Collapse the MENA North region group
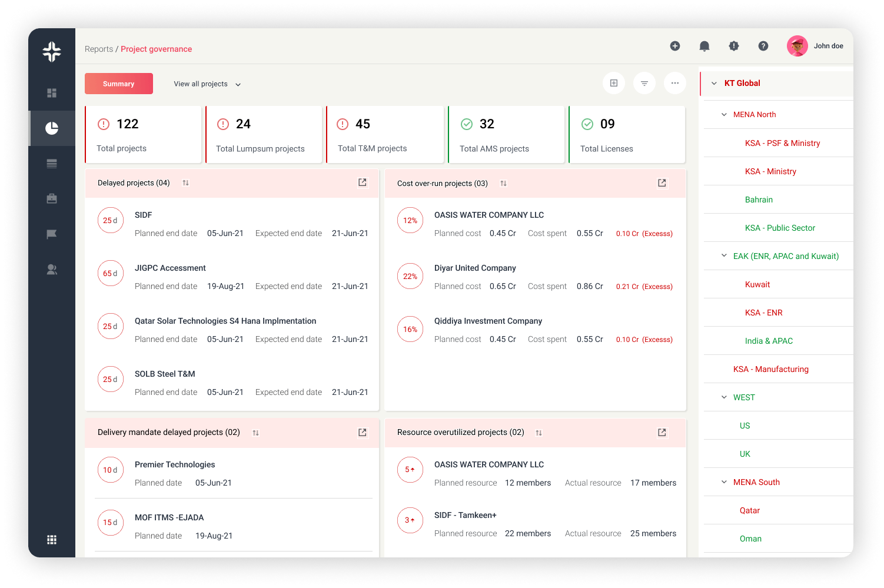Screen dimensions: 884x588 tap(723, 114)
